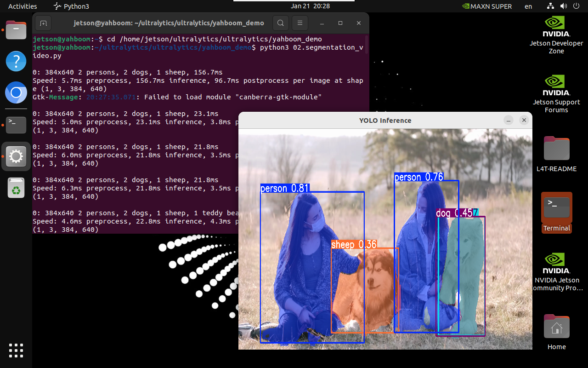Screen dimensions: 588x368
Task: Click the 'Speed: 6.3ms preprocess' terminal line
Action: [136, 188]
